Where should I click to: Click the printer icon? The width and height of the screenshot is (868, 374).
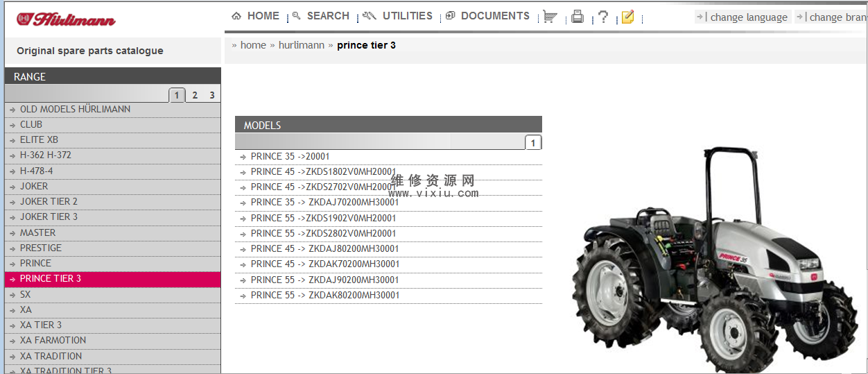pyautogui.click(x=577, y=17)
